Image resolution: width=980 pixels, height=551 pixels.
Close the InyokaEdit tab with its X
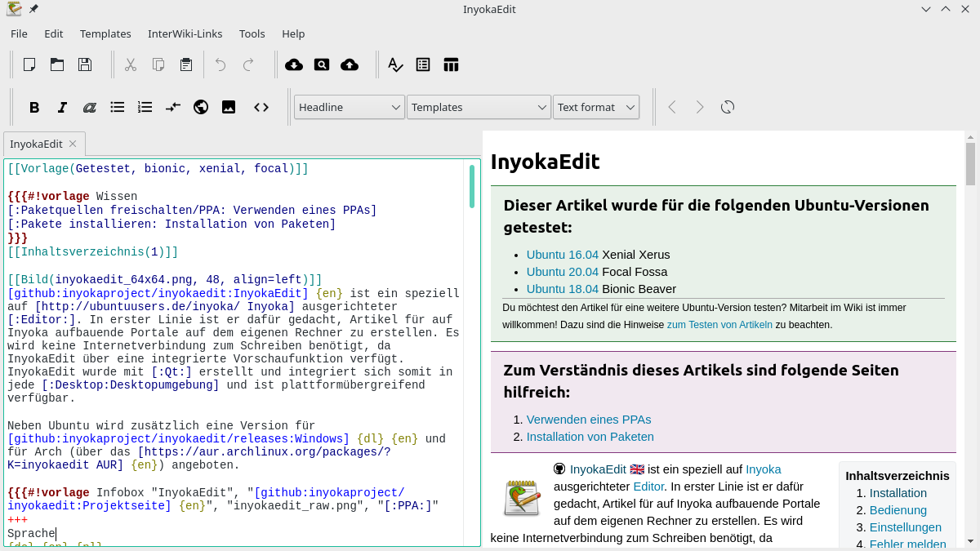coord(72,144)
